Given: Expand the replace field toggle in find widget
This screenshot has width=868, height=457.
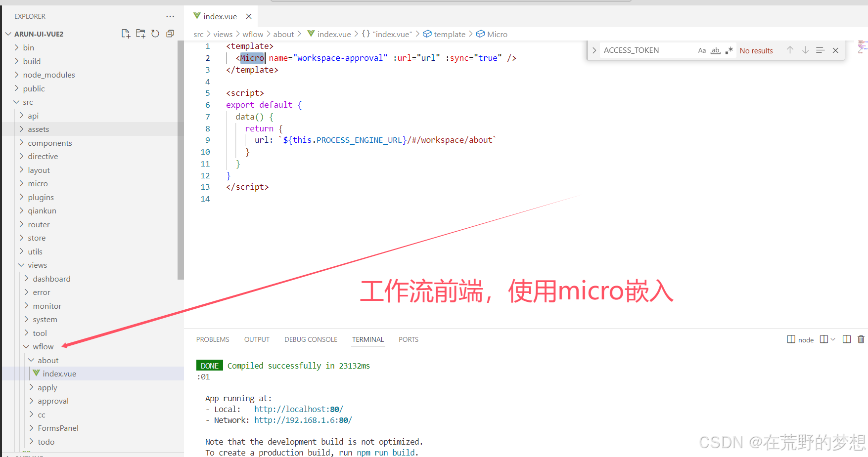Looking at the screenshot, I should click(594, 50).
